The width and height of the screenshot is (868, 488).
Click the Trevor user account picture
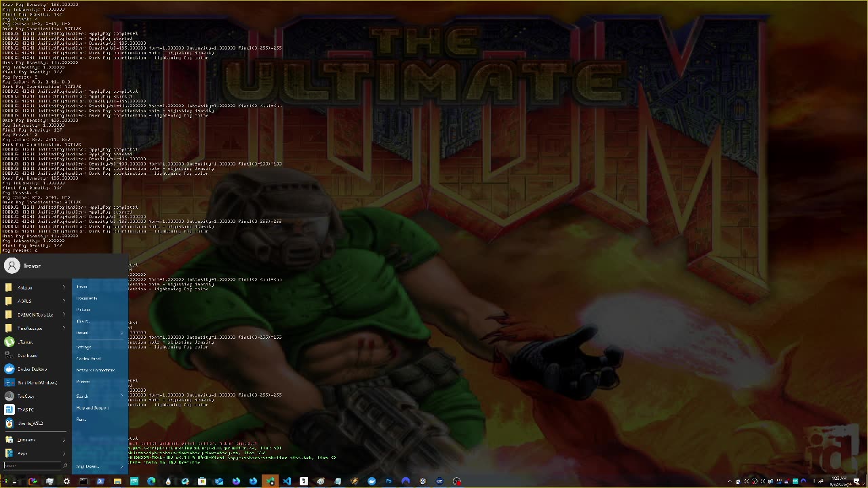pyautogui.click(x=12, y=266)
